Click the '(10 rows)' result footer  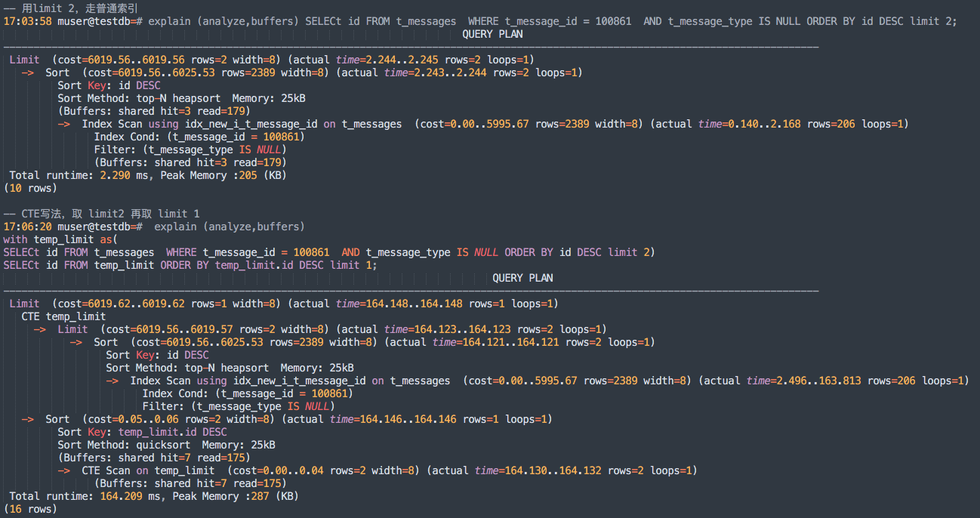click(x=30, y=188)
